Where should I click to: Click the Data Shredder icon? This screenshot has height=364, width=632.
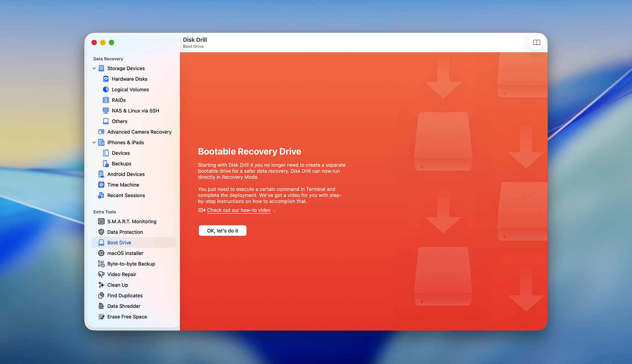tap(101, 306)
